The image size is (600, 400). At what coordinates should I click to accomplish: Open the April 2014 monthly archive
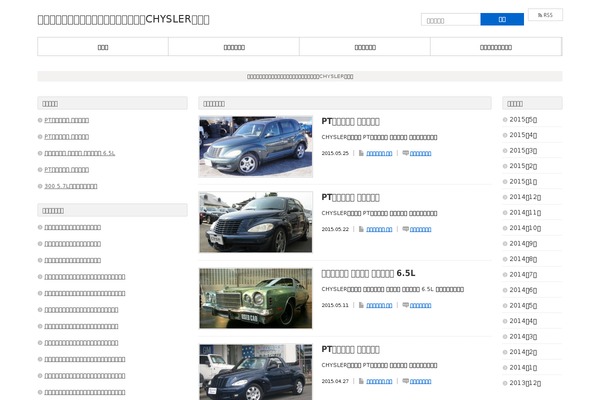523,321
